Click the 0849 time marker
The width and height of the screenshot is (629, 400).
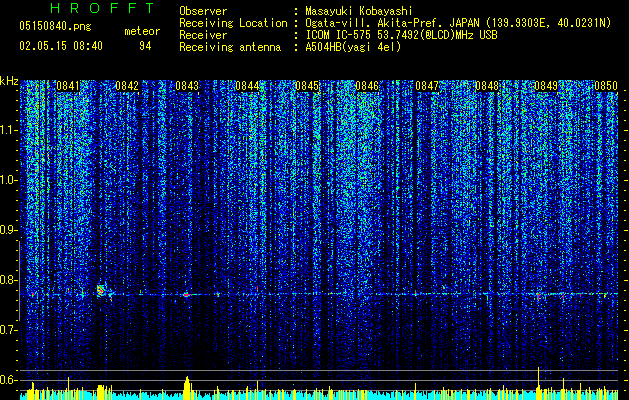(x=546, y=86)
